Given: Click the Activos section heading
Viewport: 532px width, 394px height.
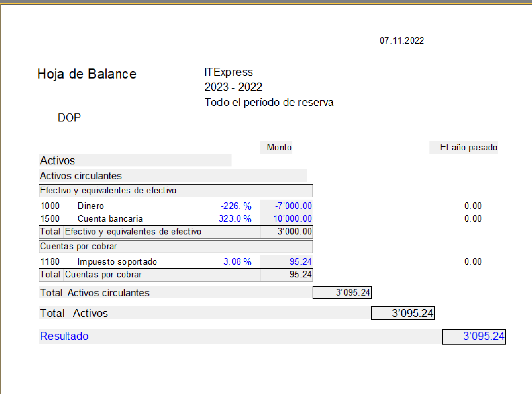Looking at the screenshot, I should click(x=58, y=160).
